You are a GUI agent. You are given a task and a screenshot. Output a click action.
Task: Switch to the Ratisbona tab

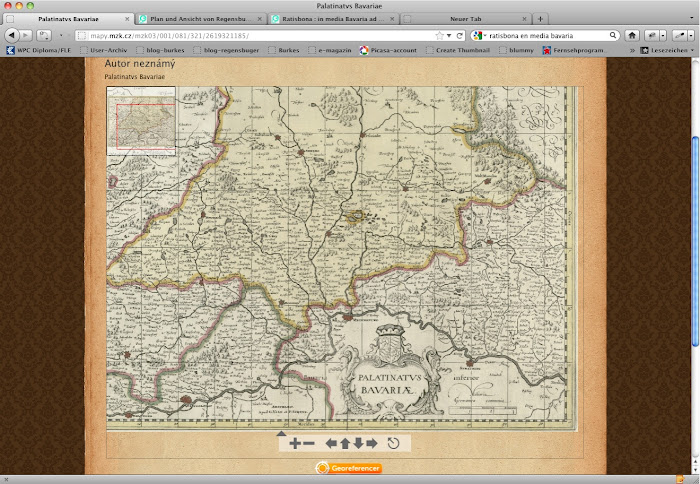pos(331,19)
